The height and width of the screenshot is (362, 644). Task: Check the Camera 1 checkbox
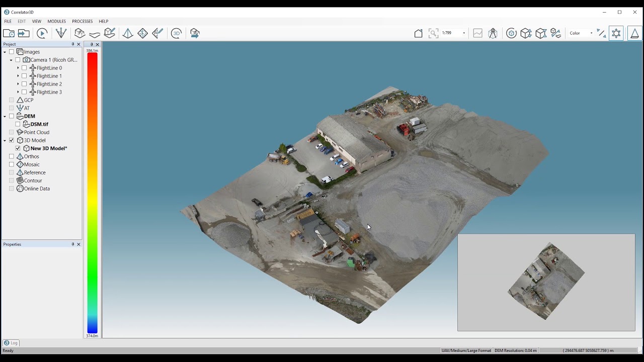point(18,60)
